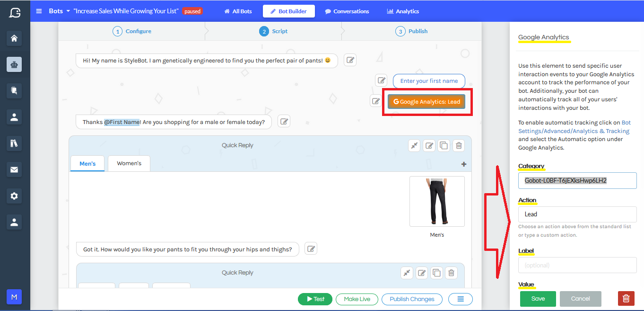Click 'Got it. How would you like' message bubble
Screen dimensions: 644x311
point(187,249)
